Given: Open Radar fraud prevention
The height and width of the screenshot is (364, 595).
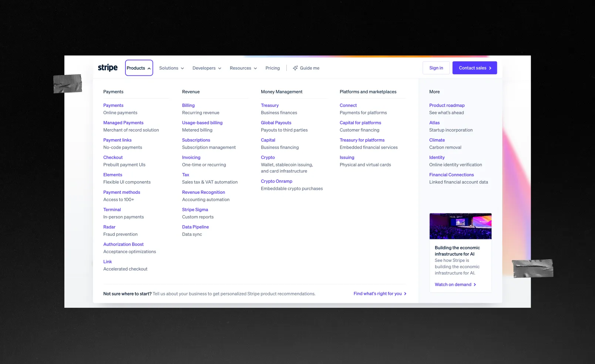Looking at the screenshot, I should (x=109, y=227).
